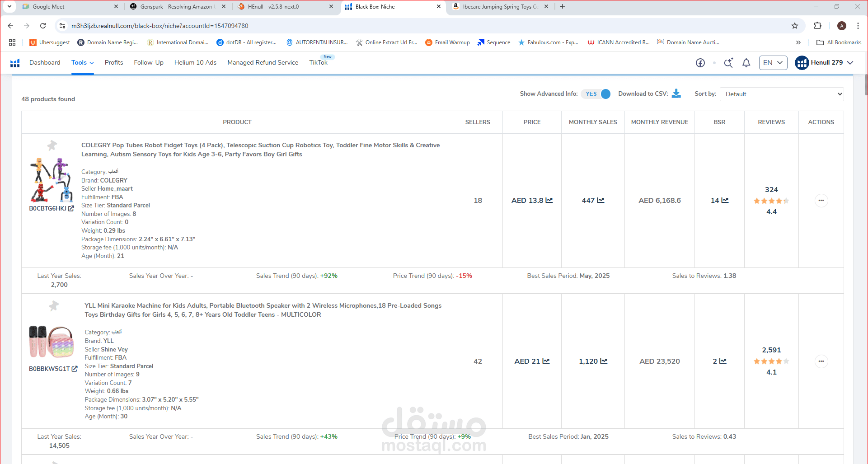Expand Henull 279 account menu
Screen dimensions: 868x464
click(824, 63)
